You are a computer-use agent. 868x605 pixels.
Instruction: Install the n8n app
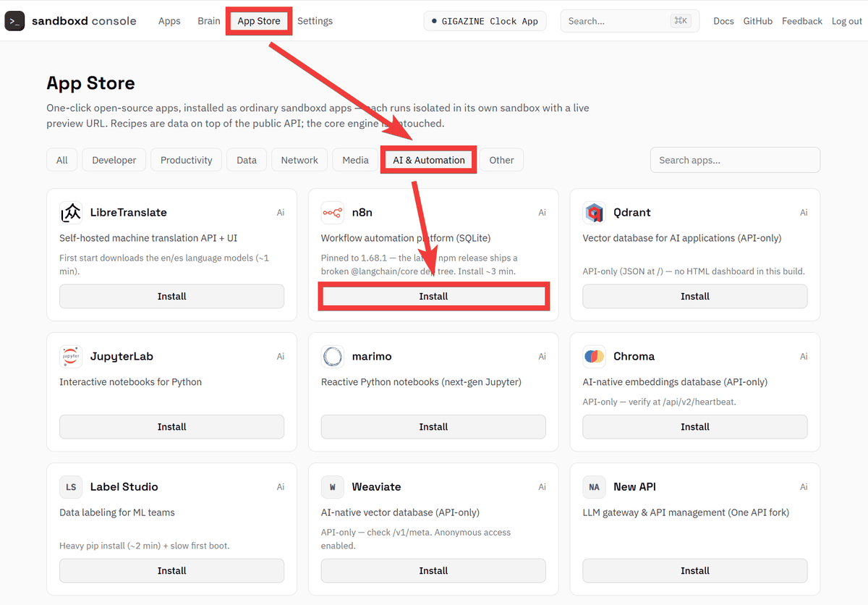coord(433,296)
